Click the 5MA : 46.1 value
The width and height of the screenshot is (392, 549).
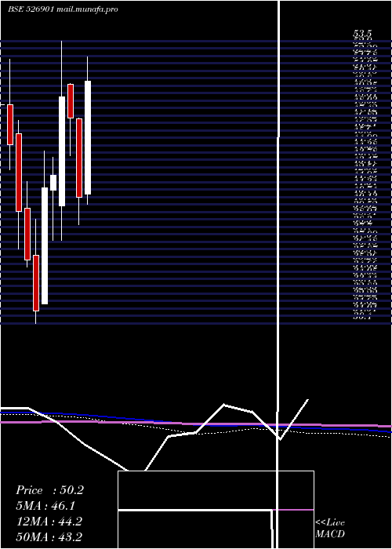tap(45, 506)
